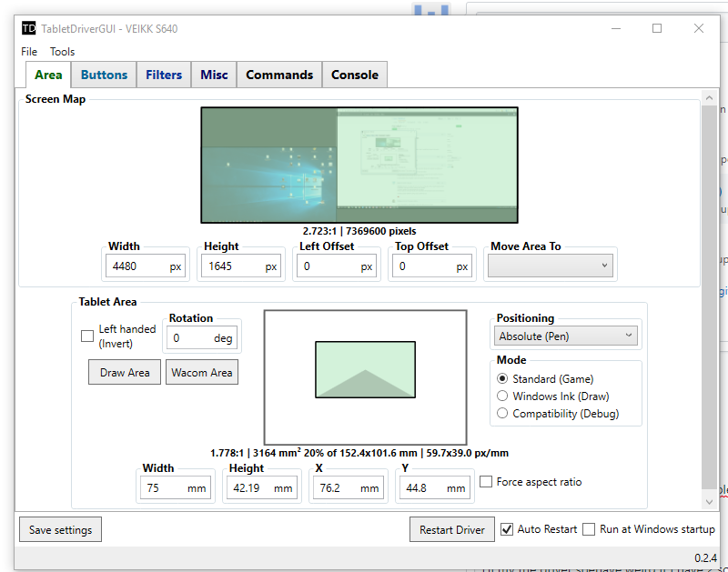
Task: Click the Draw Area button
Action: coord(124,372)
